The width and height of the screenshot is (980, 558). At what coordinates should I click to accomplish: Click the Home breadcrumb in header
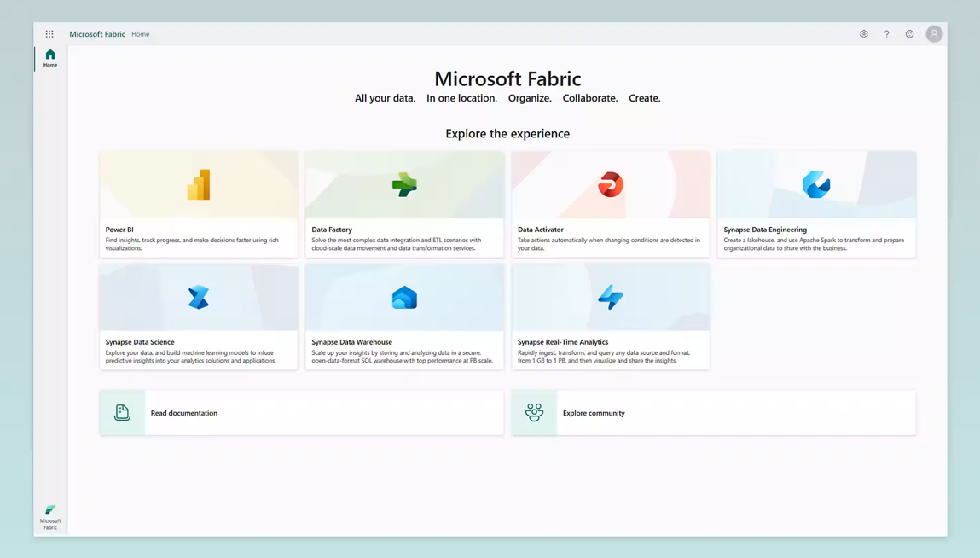tap(141, 34)
